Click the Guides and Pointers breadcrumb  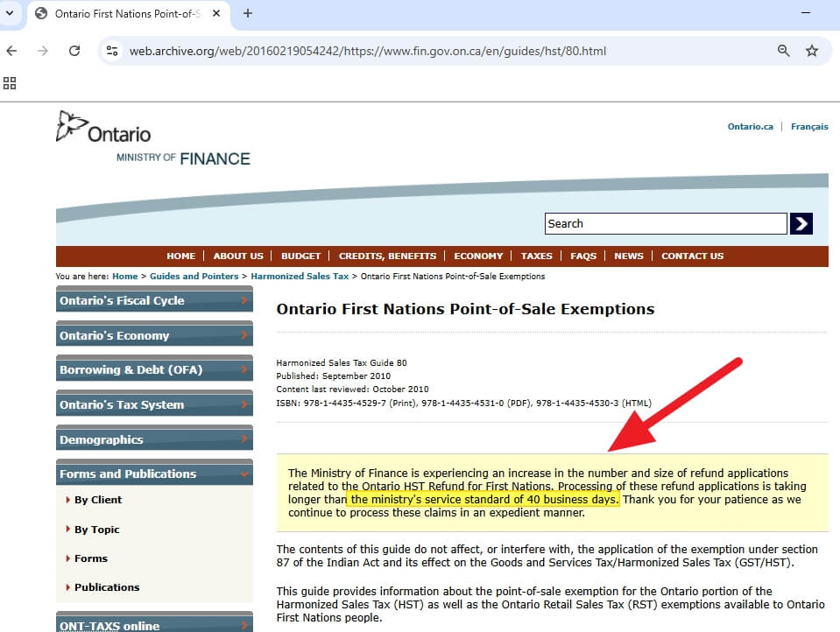coord(194,277)
